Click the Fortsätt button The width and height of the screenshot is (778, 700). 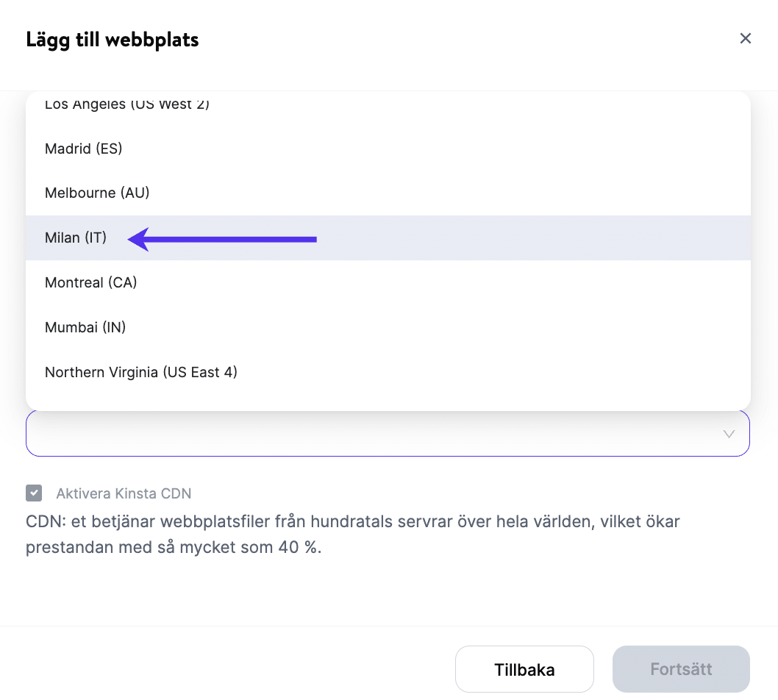[x=681, y=669]
